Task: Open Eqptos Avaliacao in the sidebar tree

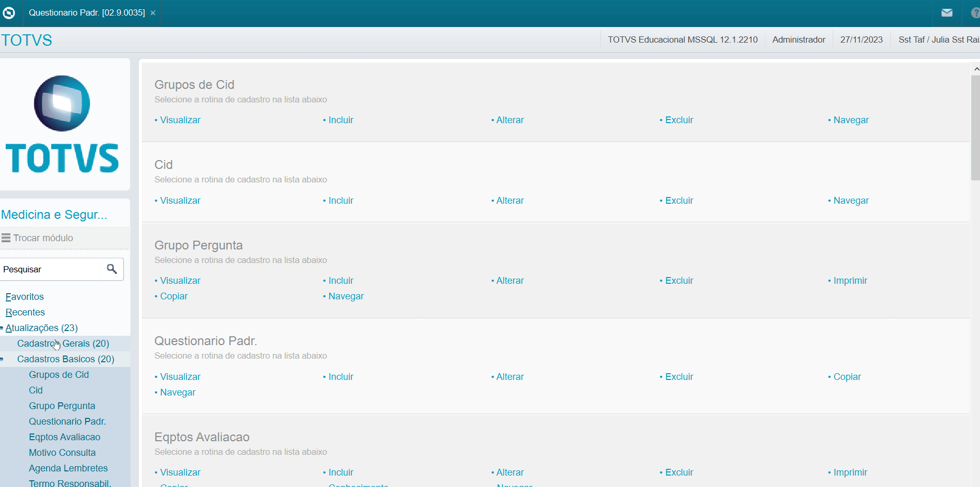Action: pos(64,437)
